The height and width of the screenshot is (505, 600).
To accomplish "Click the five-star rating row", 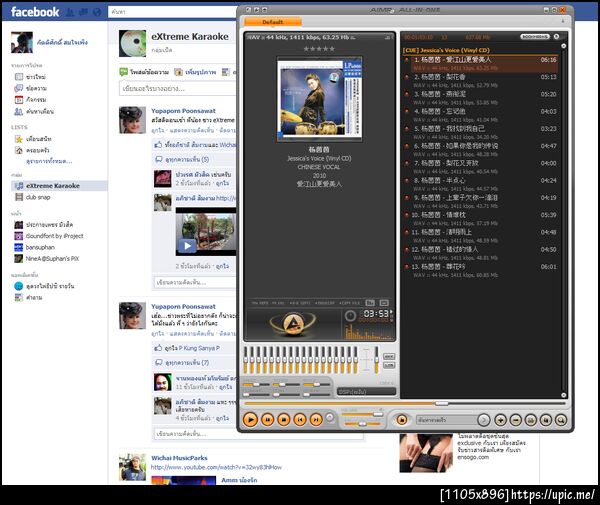I will coord(319,49).
